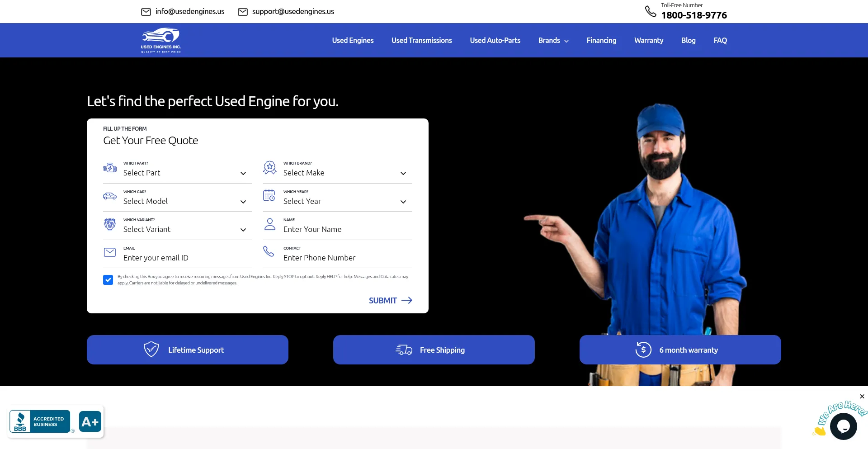Go to Used Transmissions page
This screenshot has width=868, height=449.
[x=421, y=40]
